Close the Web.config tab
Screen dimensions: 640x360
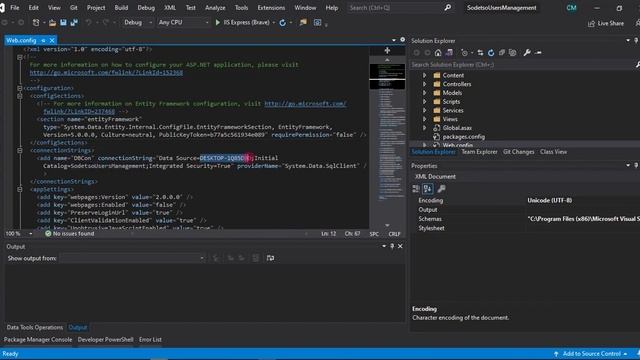pos(52,40)
